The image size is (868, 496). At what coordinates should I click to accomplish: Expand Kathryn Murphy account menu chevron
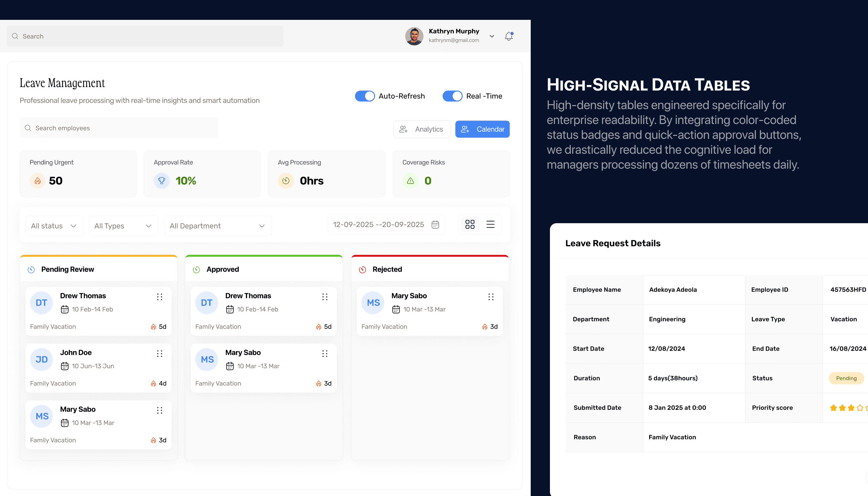tap(492, 36)
